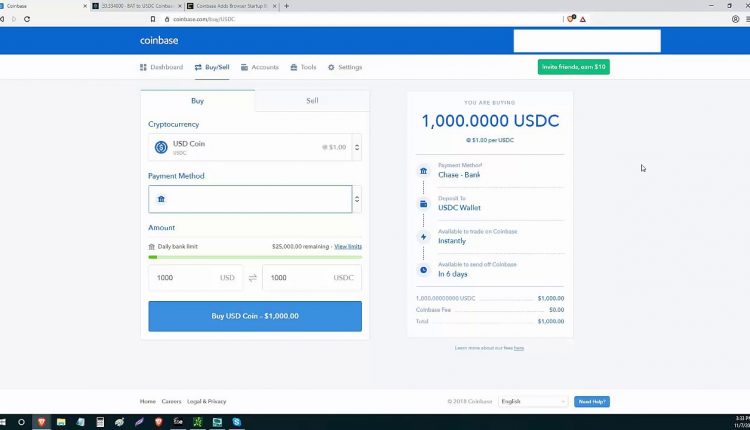Click the USDC Wallet deposit icon
The image size is (750, 430).
pyautogui.click(x=423, y=204)
